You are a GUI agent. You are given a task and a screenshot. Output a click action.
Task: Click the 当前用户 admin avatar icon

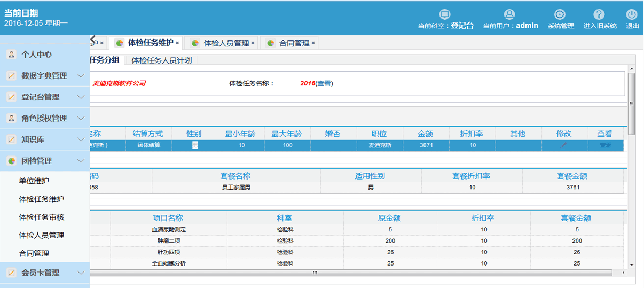coord(509,14)
